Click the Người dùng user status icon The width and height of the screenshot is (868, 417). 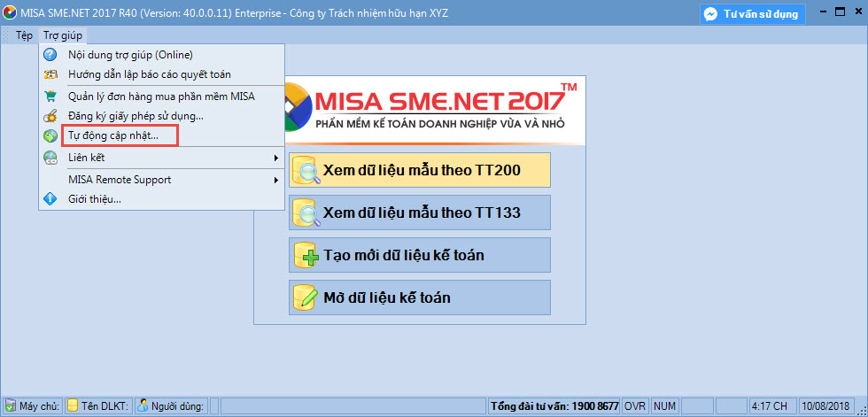point(143,406)
